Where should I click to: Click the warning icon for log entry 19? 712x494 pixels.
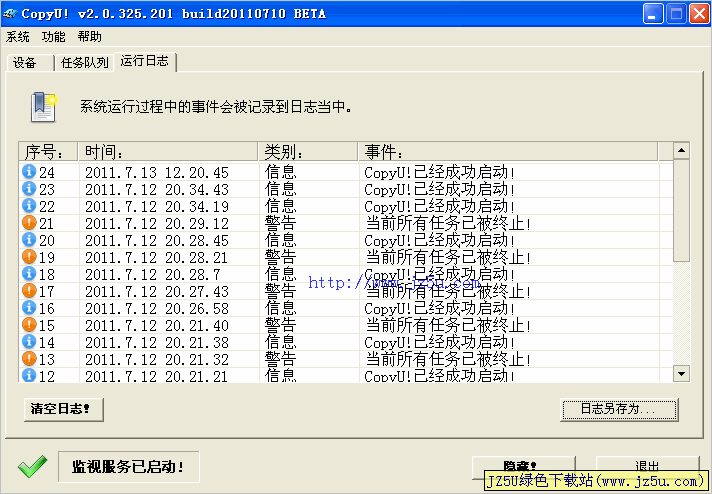(29, 256)
